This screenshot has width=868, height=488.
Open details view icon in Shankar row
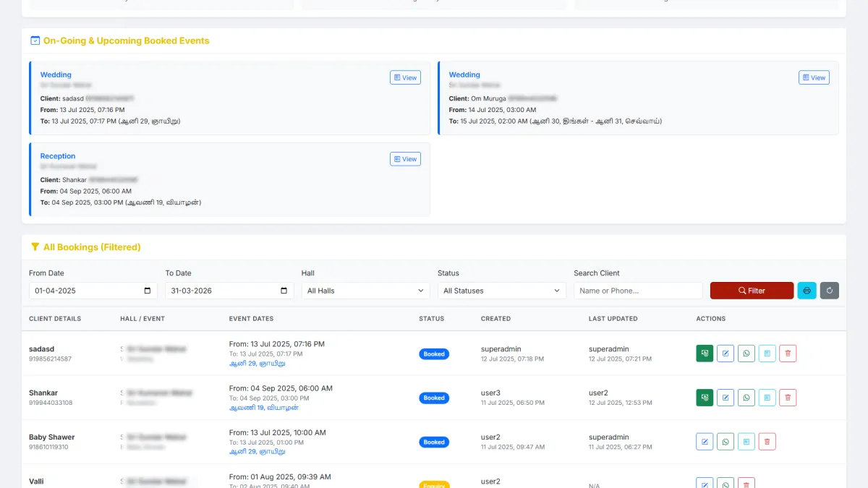tap(767, 398)
